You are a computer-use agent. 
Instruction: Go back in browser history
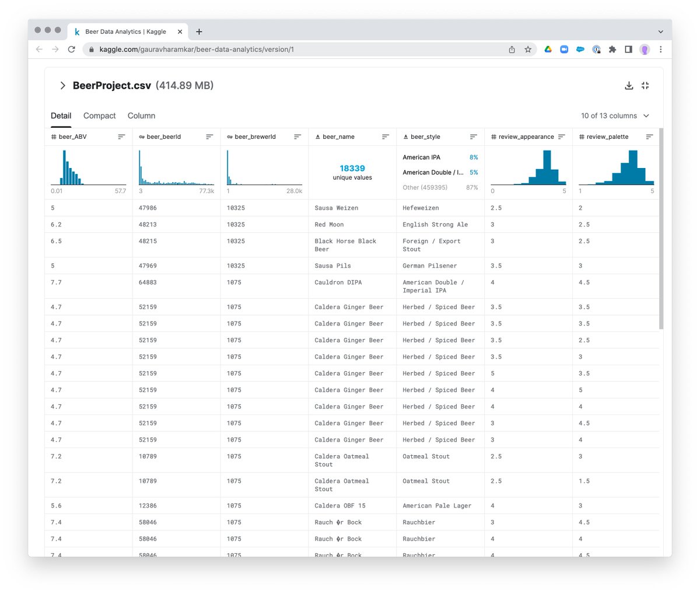[x=39, y=50]
